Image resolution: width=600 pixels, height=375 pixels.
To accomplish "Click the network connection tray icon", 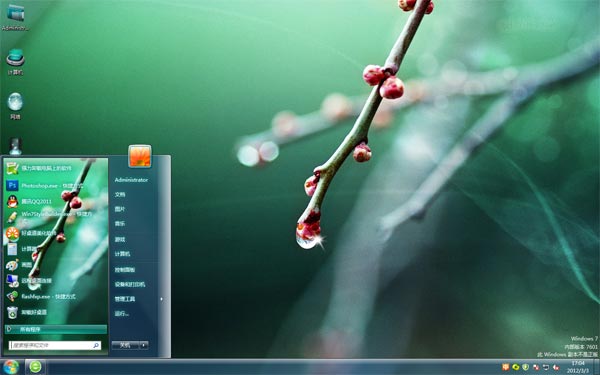I will pos(546,367).
